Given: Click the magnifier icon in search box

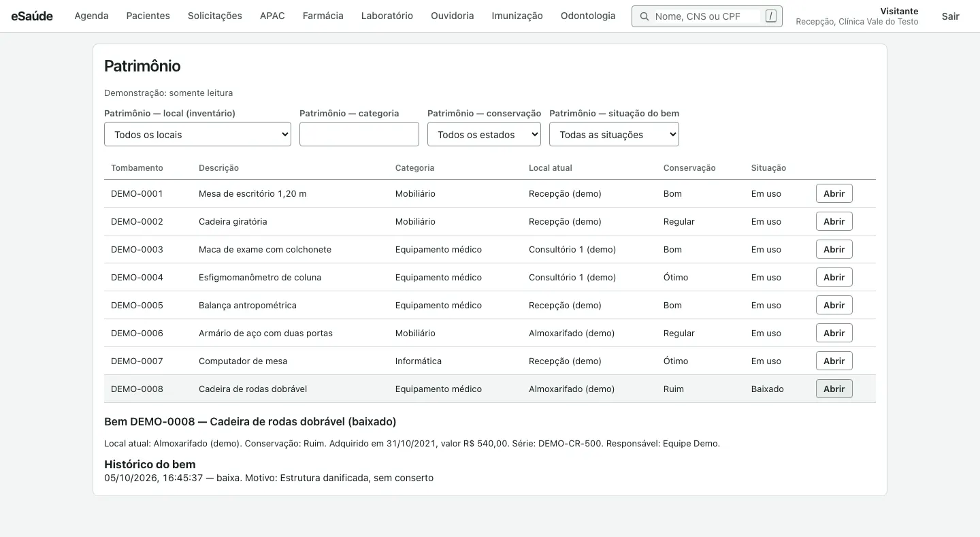Looking at the screenshot, I should (x=644, y=16).
